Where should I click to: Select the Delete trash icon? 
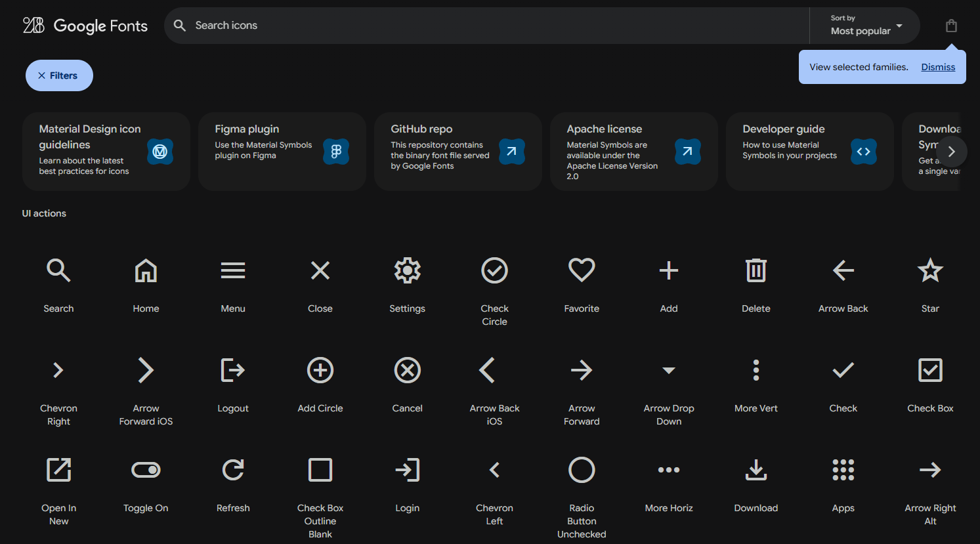[756, 270]
